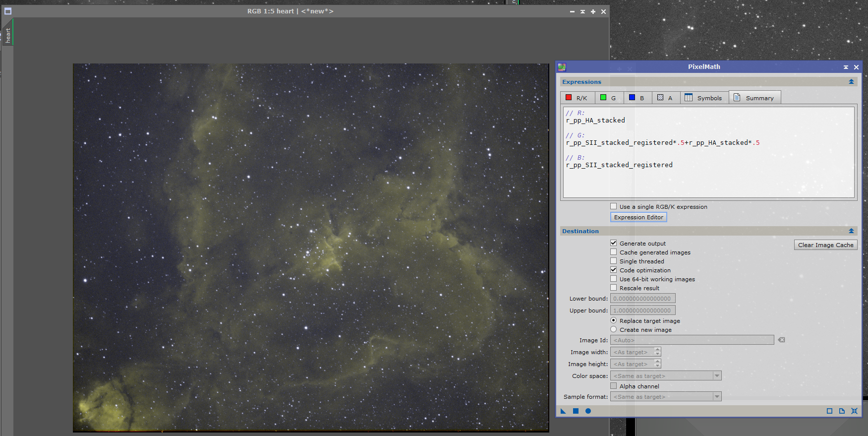
Task: Shade the PixelMath window with title bar arrow
Action: coord(846,67)
